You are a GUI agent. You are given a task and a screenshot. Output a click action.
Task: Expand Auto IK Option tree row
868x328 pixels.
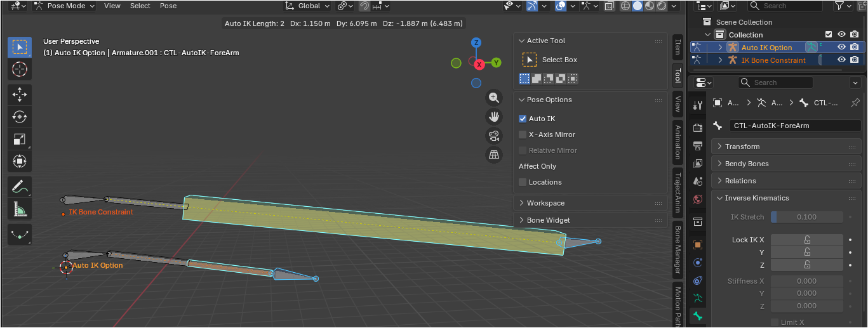point(720,48)
